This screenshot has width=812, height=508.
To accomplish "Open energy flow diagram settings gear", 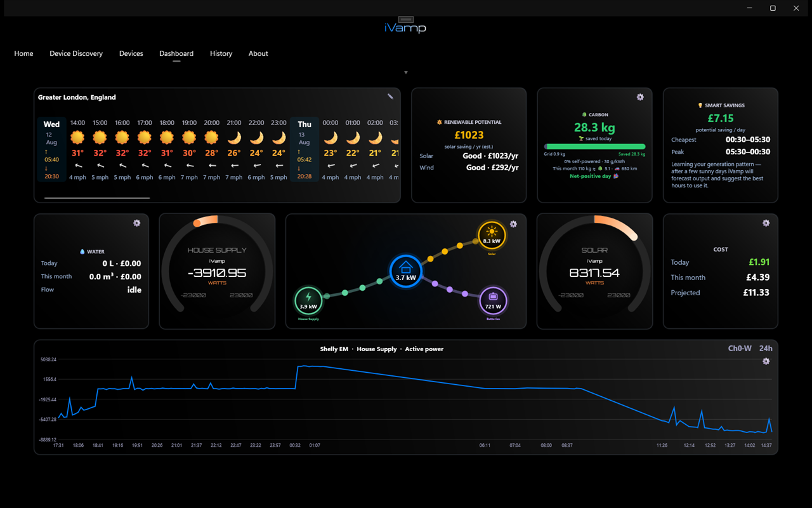I will point(513,224).
